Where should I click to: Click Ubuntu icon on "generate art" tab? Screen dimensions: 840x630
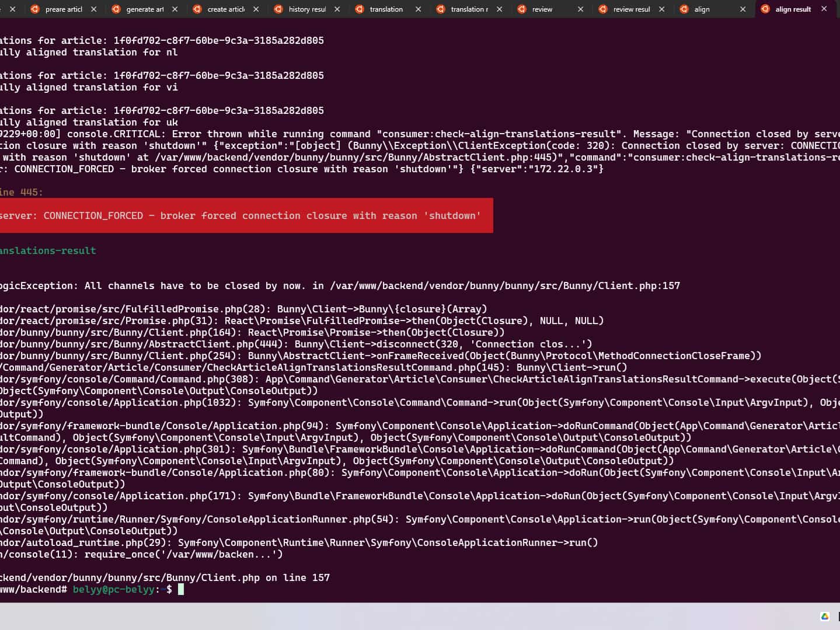pyautogui.click(x=116, y=9)
